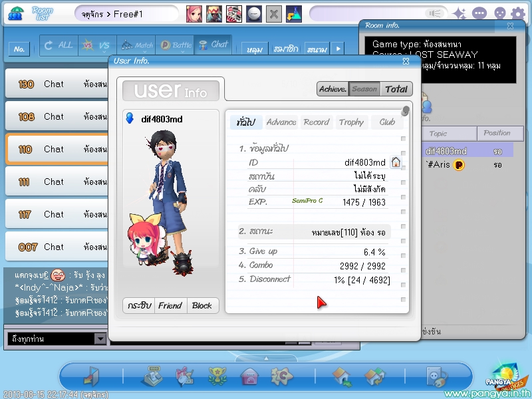
Task: Filter room list by VS tab
Action: (97, 45)
